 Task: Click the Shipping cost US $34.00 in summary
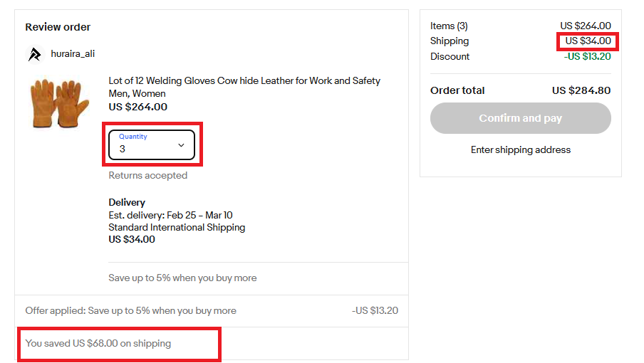(x=588, y=41)
